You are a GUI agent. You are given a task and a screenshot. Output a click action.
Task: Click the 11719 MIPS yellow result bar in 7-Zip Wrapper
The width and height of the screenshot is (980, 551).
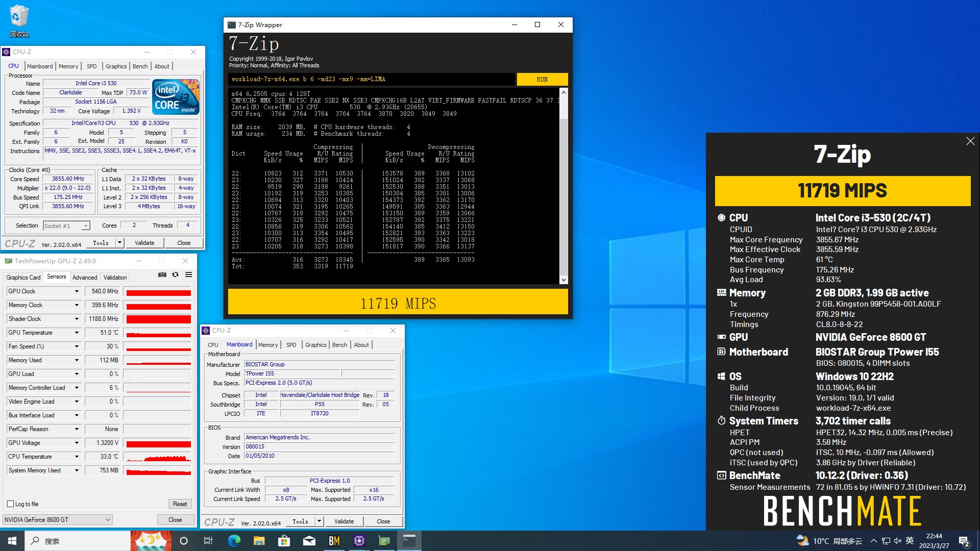tap(398, 303)
